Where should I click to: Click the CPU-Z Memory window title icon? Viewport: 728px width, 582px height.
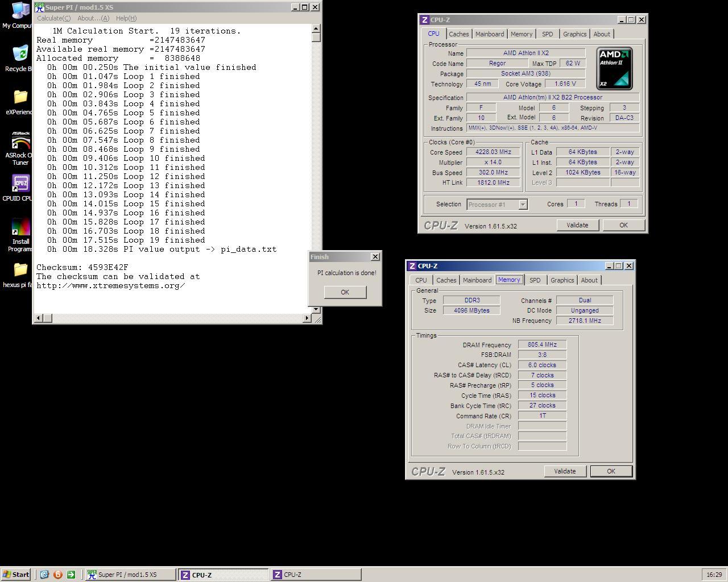412,266
